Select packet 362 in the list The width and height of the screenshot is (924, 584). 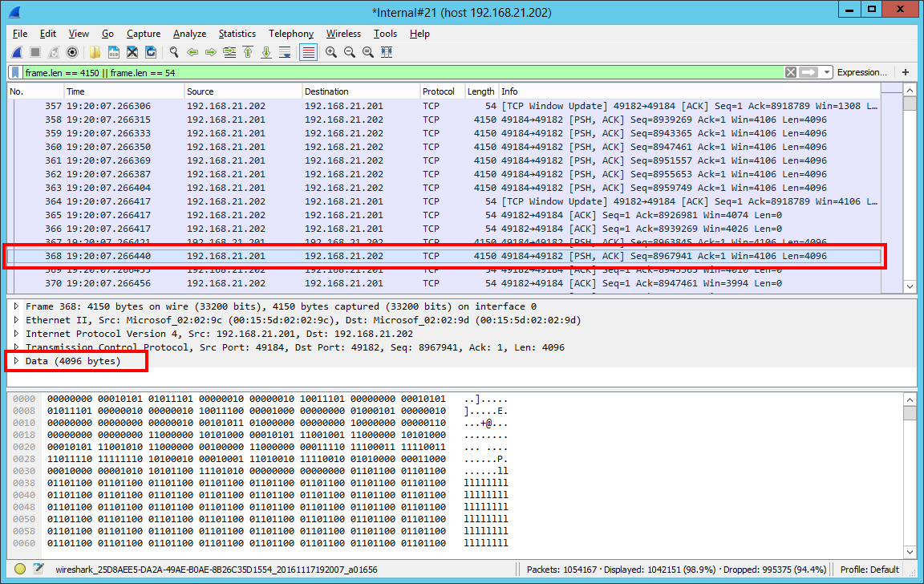(444, 174)
